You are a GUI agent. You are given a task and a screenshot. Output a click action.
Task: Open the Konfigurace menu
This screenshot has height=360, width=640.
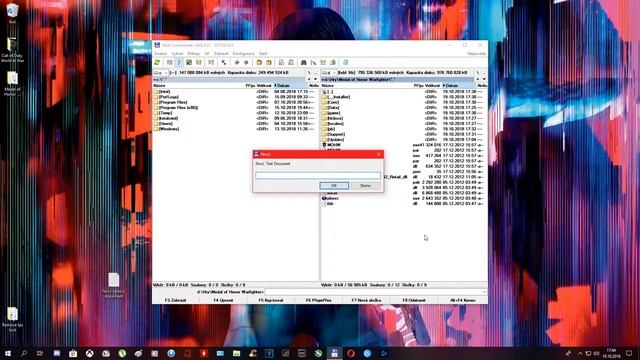pos(243,53)
